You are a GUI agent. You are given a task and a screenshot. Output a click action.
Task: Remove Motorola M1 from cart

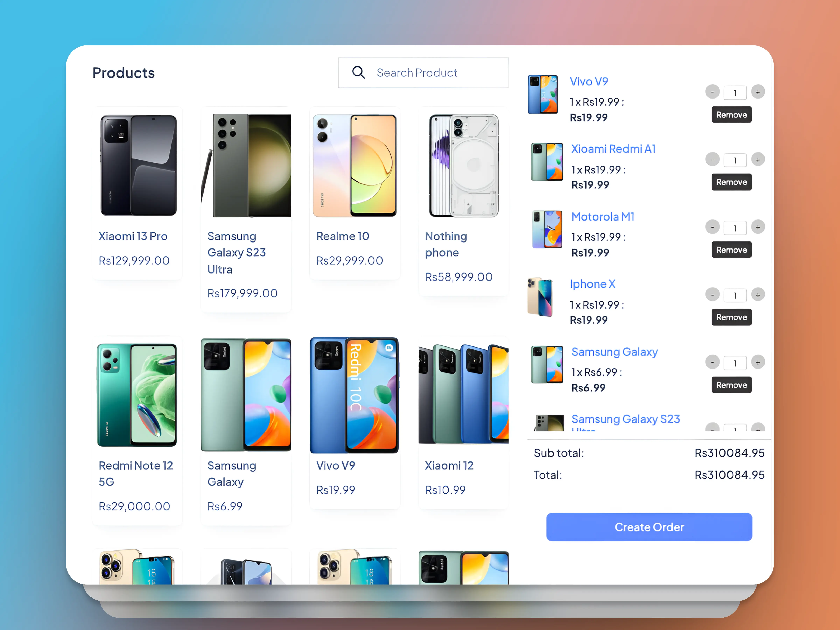pos(731,250)
